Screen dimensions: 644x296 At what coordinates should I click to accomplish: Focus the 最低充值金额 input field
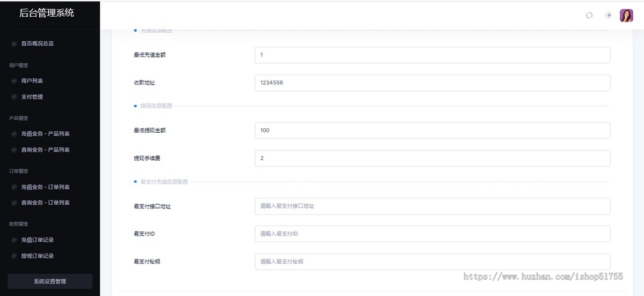(433, 55)
